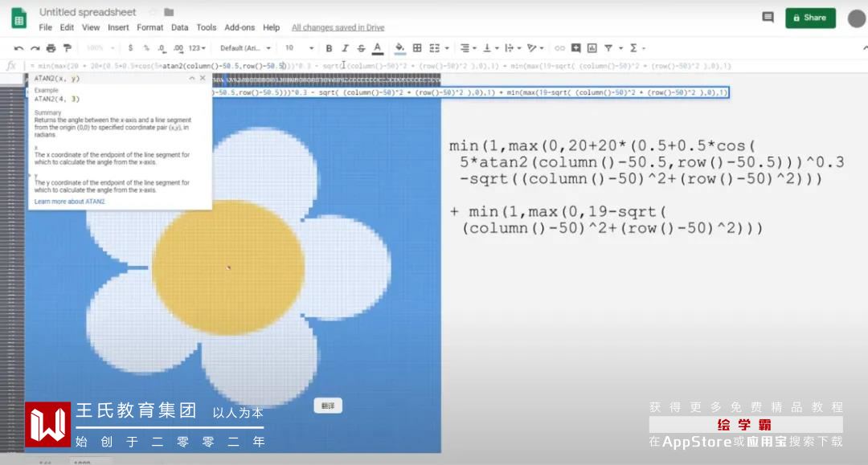868x465 pixels.
Task: Open the Default (Arial) font dropdown
Action: (245, 49)
